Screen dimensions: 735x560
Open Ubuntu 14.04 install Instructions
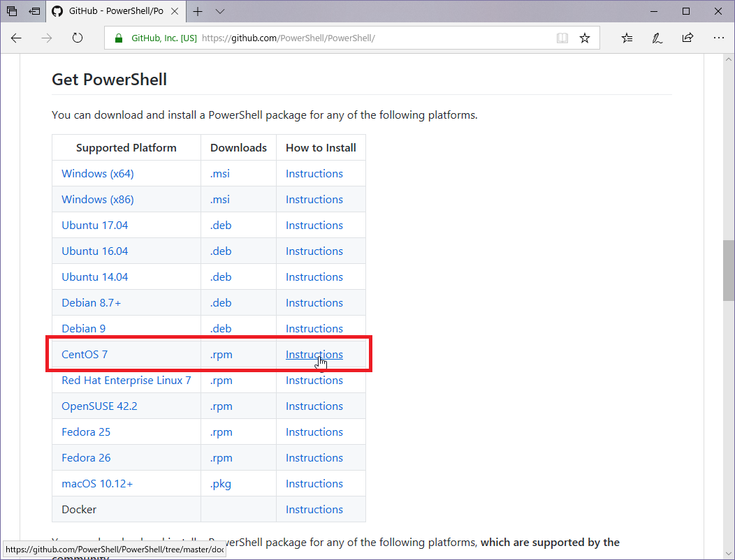tap(314, 277)
